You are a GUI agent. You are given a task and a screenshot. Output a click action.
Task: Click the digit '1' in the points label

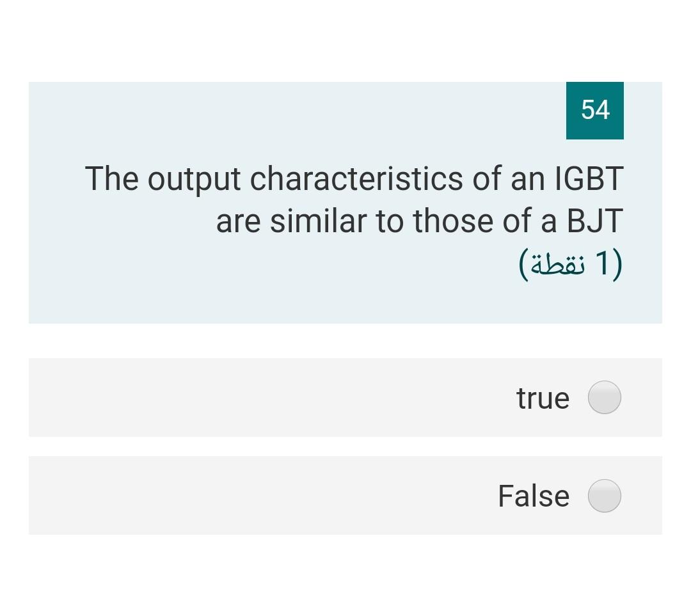[x=602, y=263]
